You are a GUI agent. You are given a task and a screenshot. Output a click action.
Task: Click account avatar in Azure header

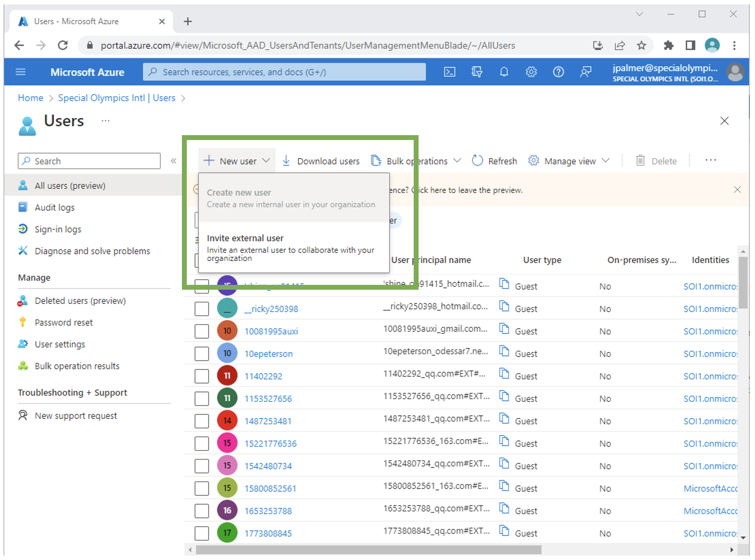735,72
